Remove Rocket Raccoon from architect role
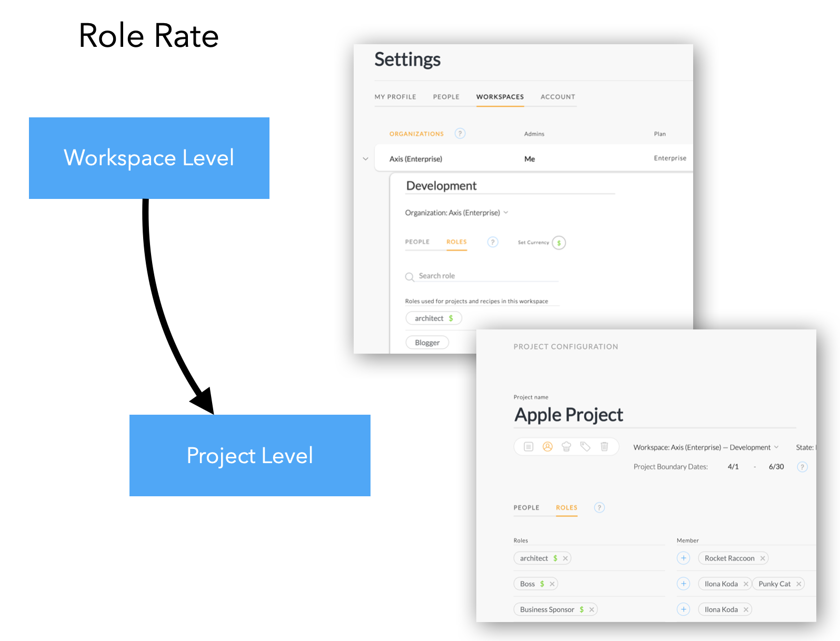 pyautogui.click(x=763, y=558)
